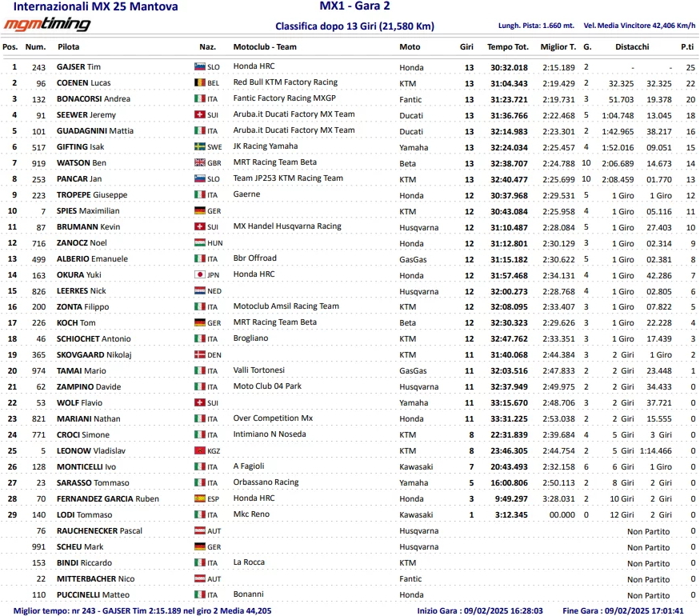700x616 pixels.
Task: Click Japan flag in OKURA Yuki row
Action: coord(199,274)
